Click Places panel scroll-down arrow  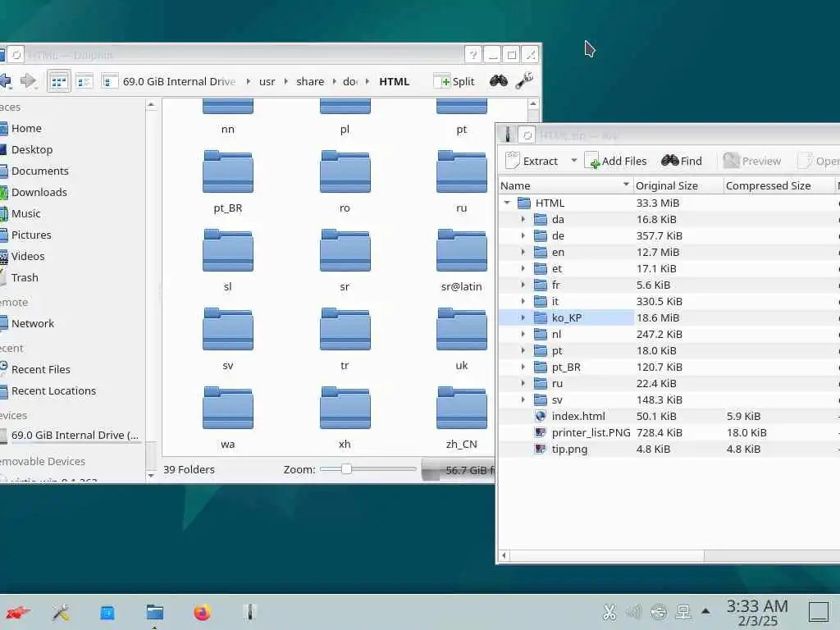pos(151,475)
